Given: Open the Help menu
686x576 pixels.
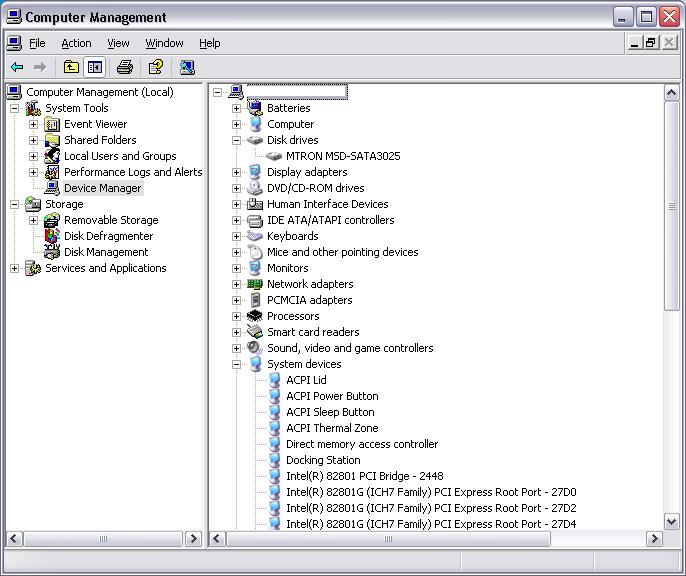Looking at the screenshot, I should [x=210, y=43].
